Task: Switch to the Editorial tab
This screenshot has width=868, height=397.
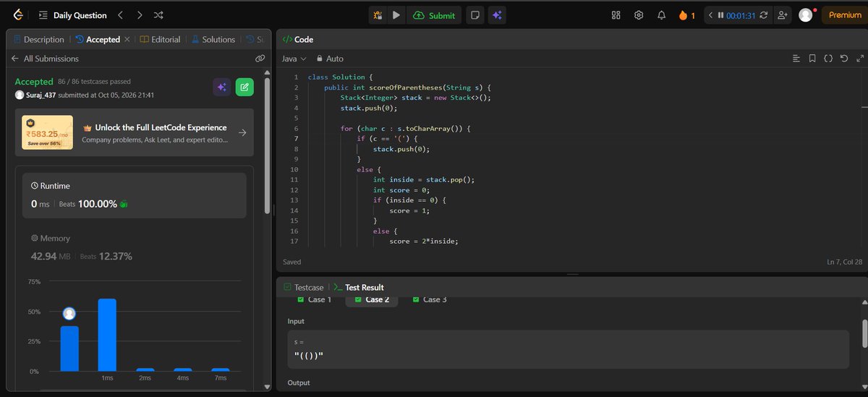Action: click(161, 40)
